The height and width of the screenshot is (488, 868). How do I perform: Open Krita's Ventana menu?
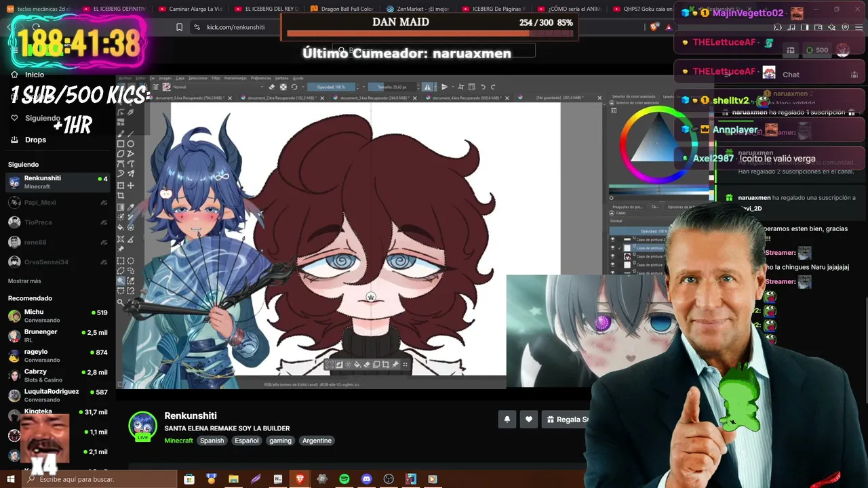pos(281,78)
